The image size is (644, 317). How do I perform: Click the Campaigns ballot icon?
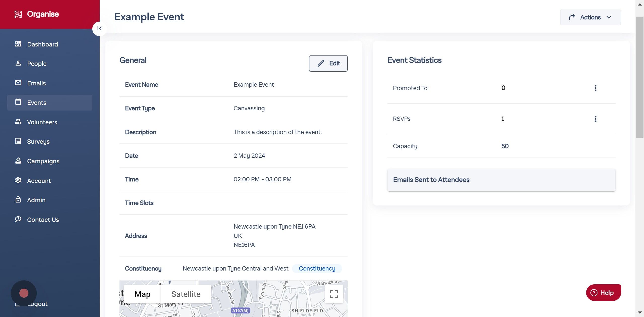(x=18, y=161)
